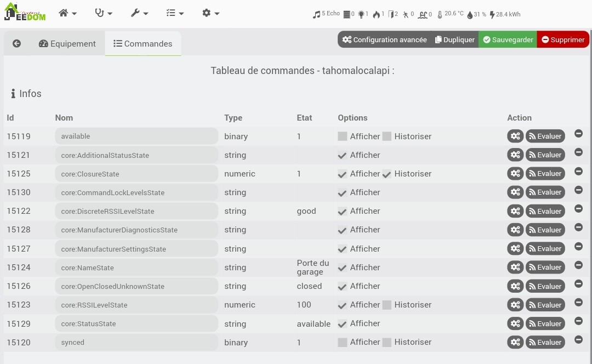The height and width of the screenshot is (364, 592).
Task: Click Evaluer for core:OpenClosedUnknownState
Action: (545, 286)
